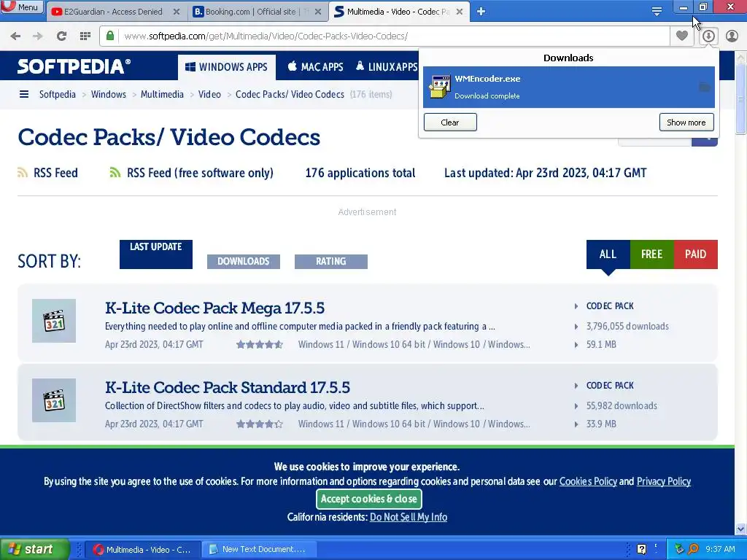Open K-Lite Codec Pack Standard 17.5.5 title
The image size is (747, 560).
tap(228, 388)
